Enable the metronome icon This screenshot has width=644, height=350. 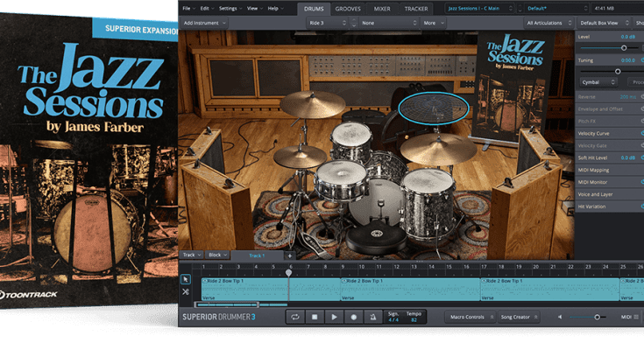[374, 317]
